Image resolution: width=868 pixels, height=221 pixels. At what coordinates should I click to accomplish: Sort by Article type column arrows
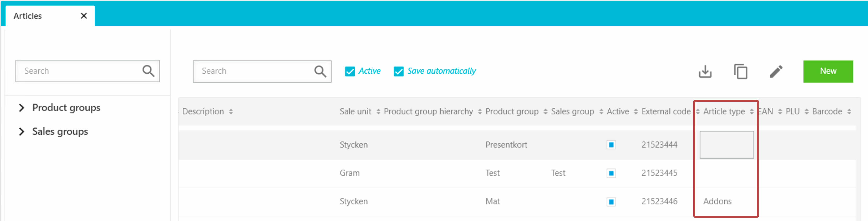click(751, 112)
